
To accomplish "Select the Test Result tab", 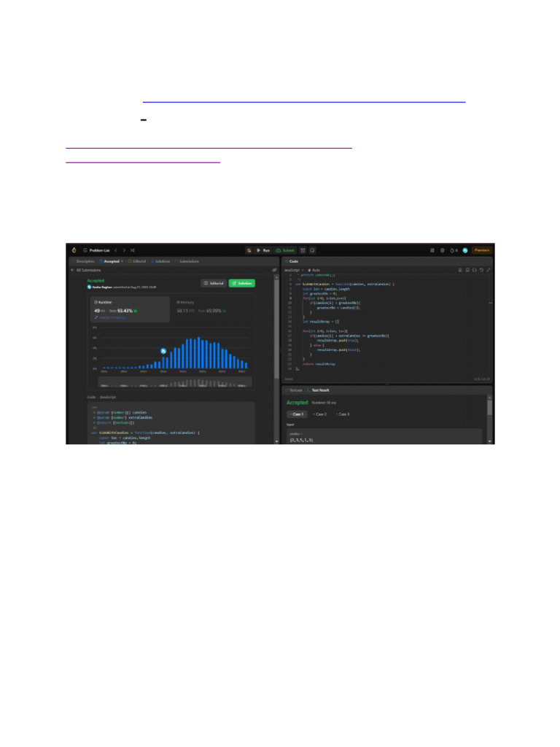I will coord(318,390).
